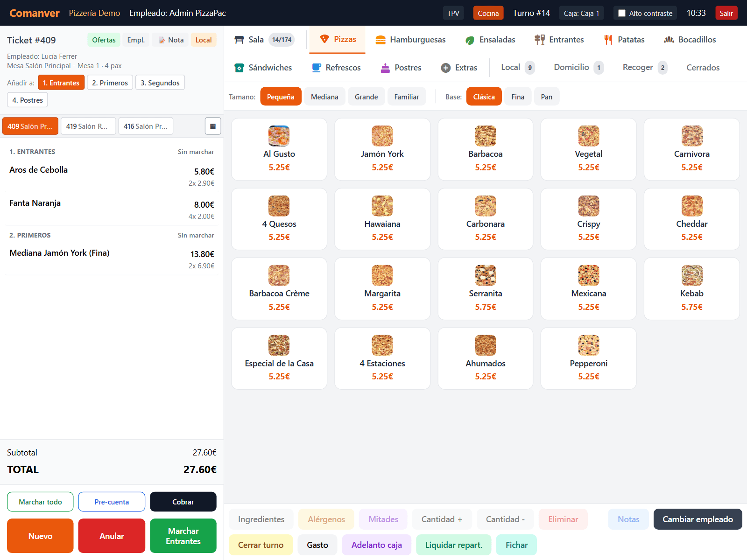Click the Postres cake icon
The height and width of the screenshot is (560, 747).
pos(385,68)
